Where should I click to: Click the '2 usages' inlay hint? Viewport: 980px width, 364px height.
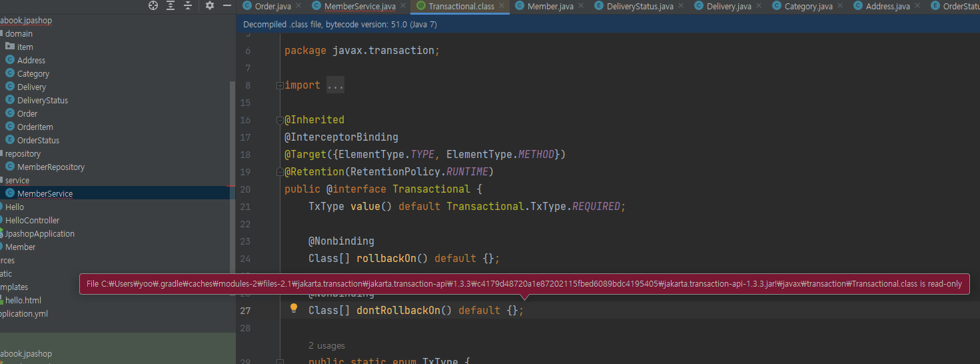[x=326, y=345]
